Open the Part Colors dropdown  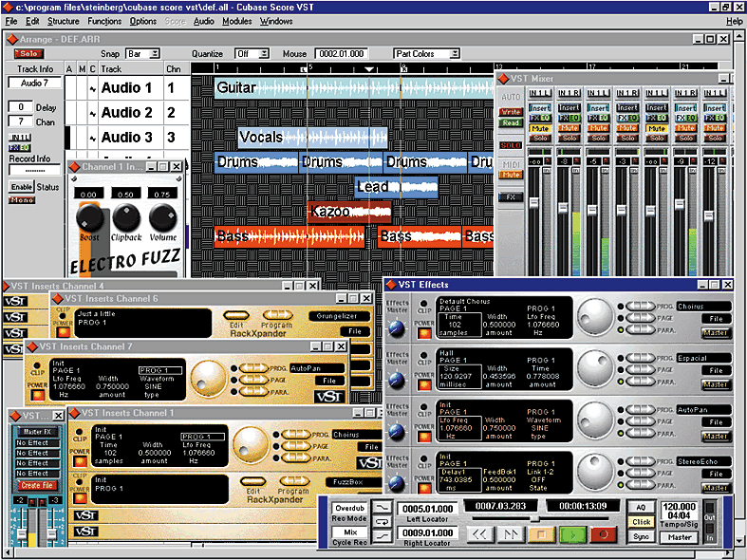(x=426, y=54)
